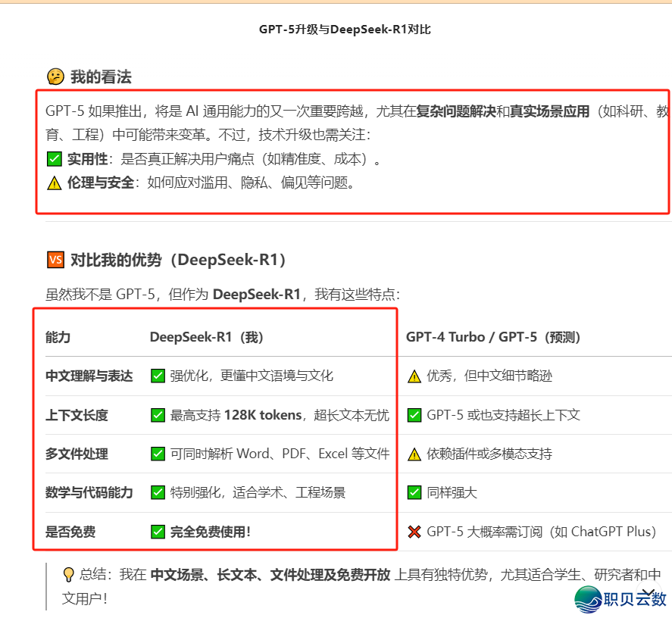The width and height of the screenshot is (672, 618).
Task: Click the table header 能力
Action: point(58,337)
